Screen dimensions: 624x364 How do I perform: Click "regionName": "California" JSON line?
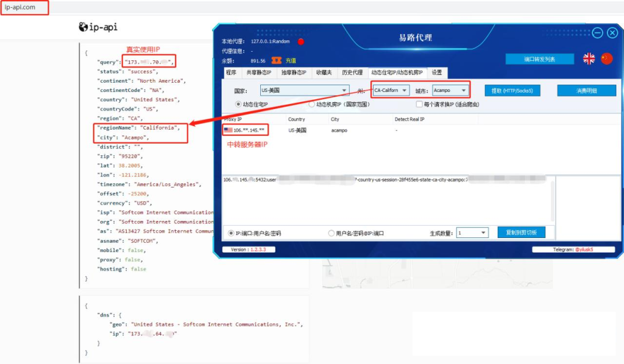tap(138, 128)
